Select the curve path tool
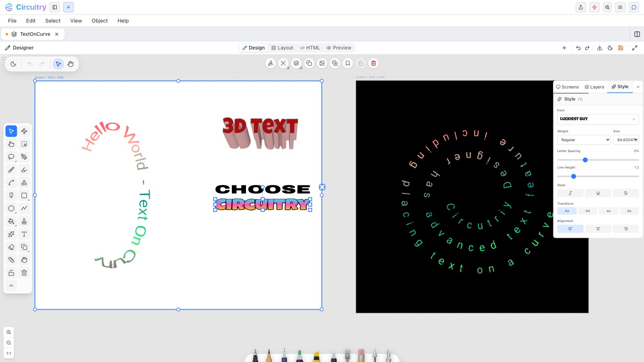Image resolution: width=644 pixels, height=362 pixels. tap(11, 183)
